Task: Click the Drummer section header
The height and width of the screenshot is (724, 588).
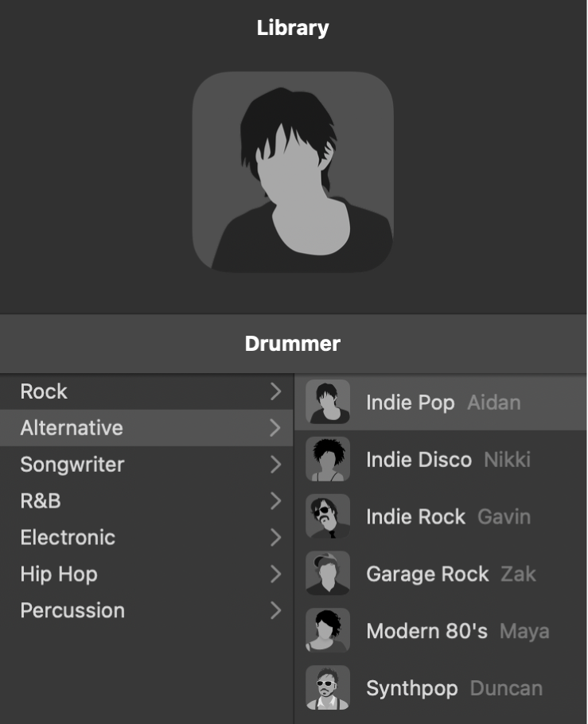Action: [x=294, y=344]
